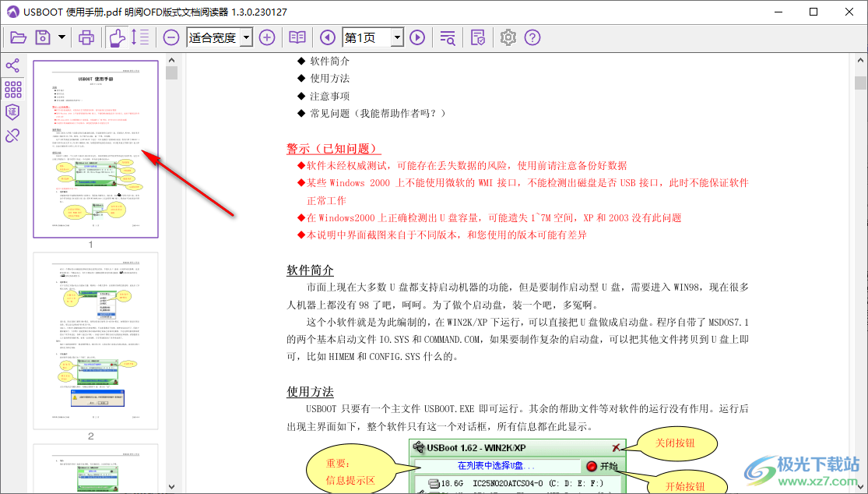
Task: Open the attachments link panel
Action: (12, 135)
